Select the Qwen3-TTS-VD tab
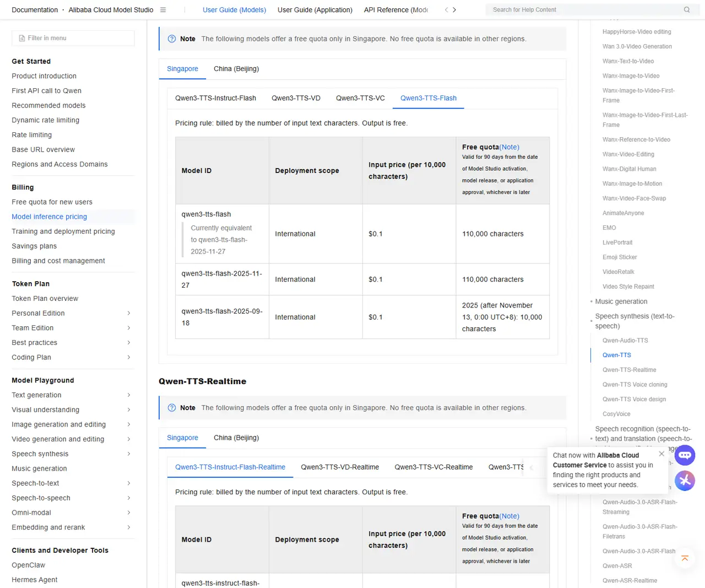The image size is (705, 588). [x=296, y=98]
